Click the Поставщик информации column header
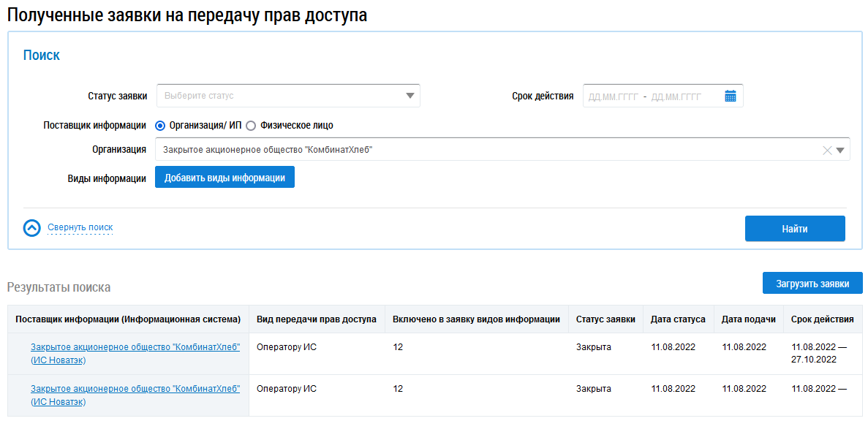 click(128, 319)
